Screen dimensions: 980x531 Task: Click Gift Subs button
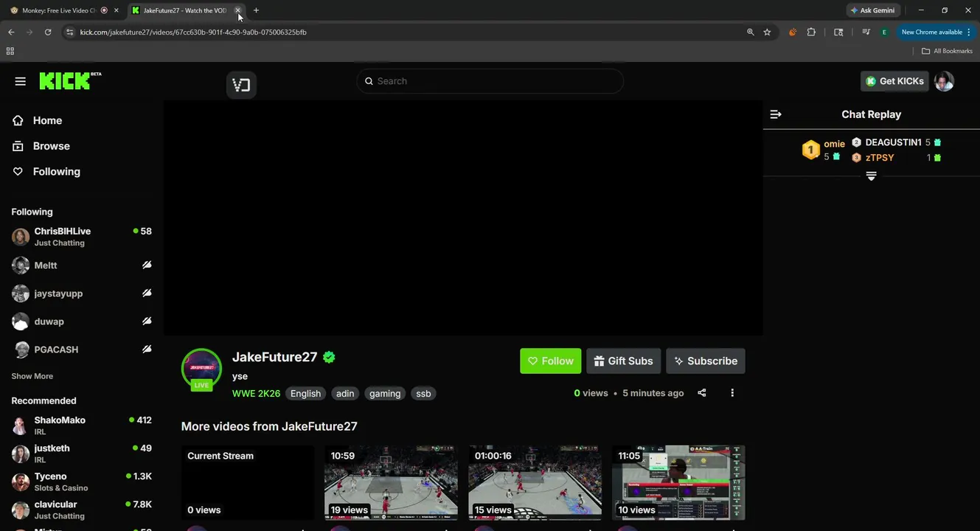click(623, 361)
